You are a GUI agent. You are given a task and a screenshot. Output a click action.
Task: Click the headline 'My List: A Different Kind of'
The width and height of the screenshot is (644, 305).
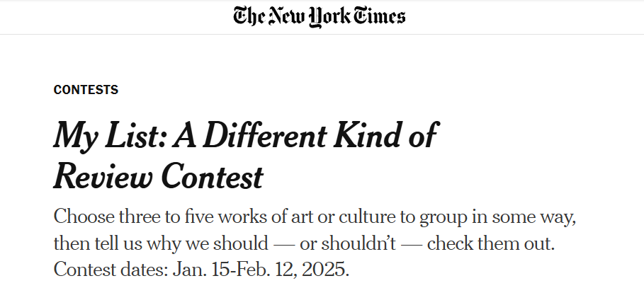tap(246, 136)
